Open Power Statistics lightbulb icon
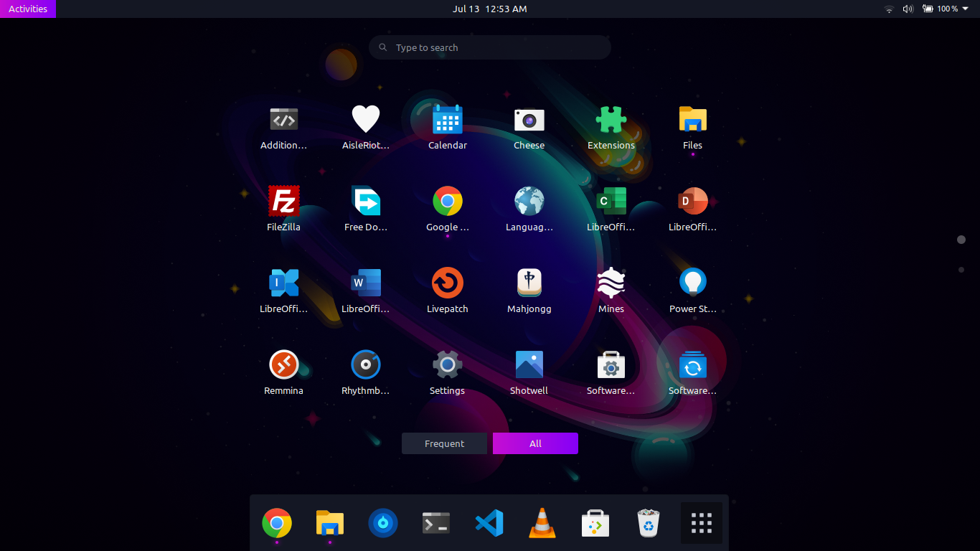 point(692,283)
